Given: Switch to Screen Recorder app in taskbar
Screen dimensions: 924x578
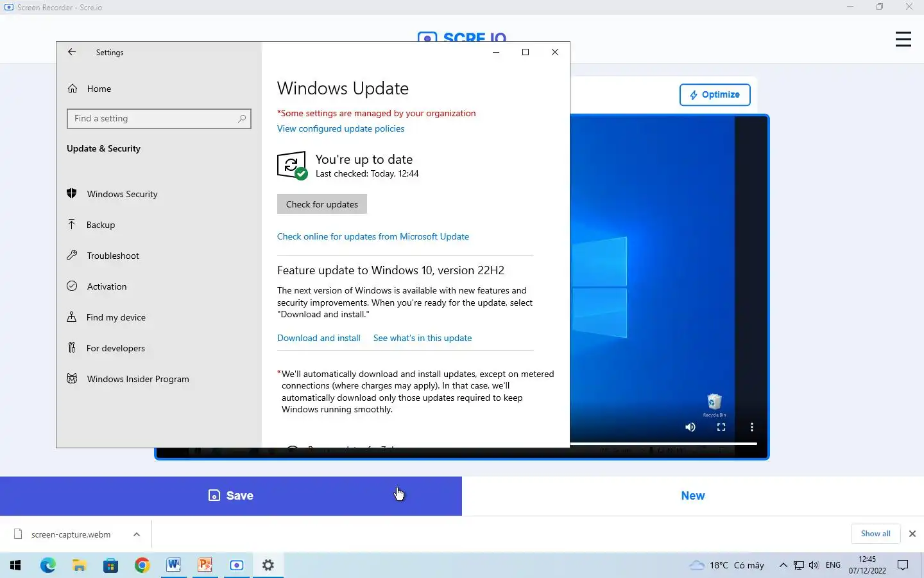Looking at the screenshot, I should tap(237, 565).
